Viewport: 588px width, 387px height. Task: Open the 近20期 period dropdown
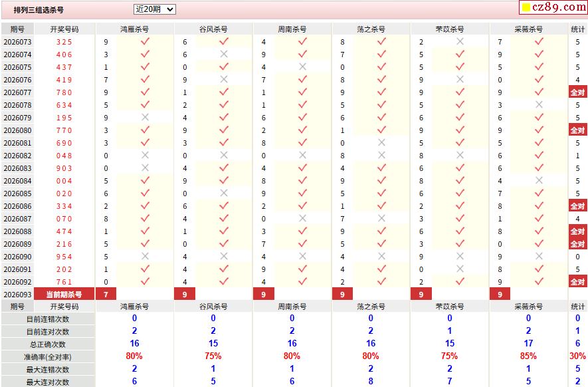(154, 9)
